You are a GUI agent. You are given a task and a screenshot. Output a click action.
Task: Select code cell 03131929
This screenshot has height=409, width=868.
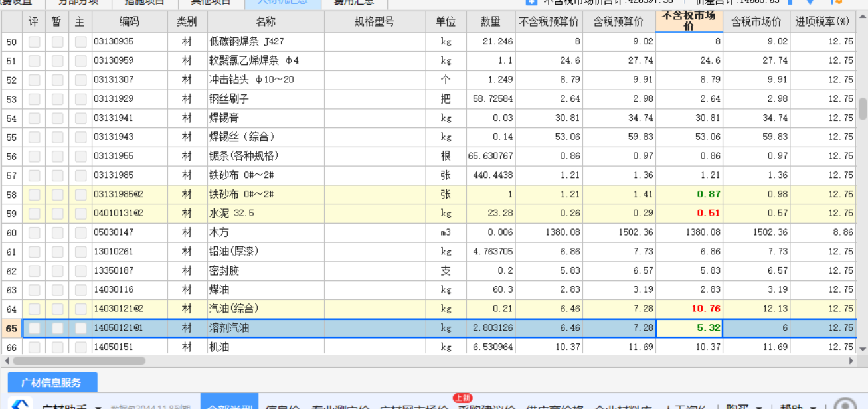(129, 99)
